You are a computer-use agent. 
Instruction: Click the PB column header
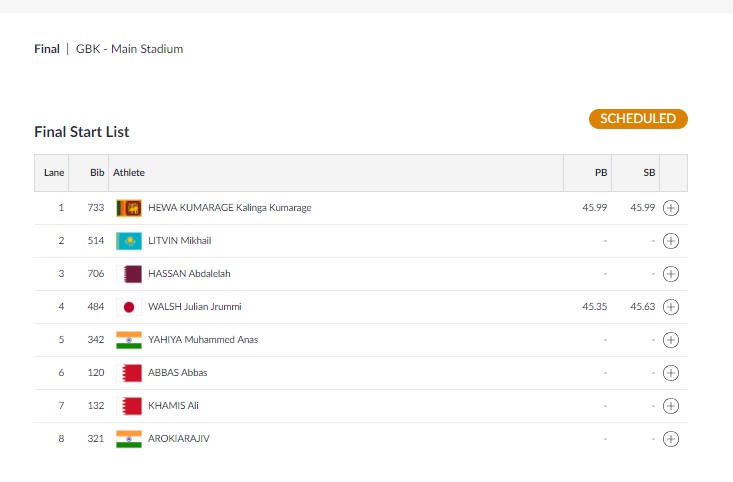601,173
